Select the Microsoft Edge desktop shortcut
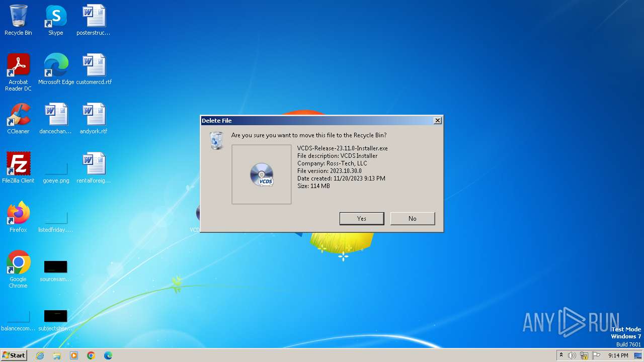This screenshot has height=362, width=644. click(x=56, y=69)
